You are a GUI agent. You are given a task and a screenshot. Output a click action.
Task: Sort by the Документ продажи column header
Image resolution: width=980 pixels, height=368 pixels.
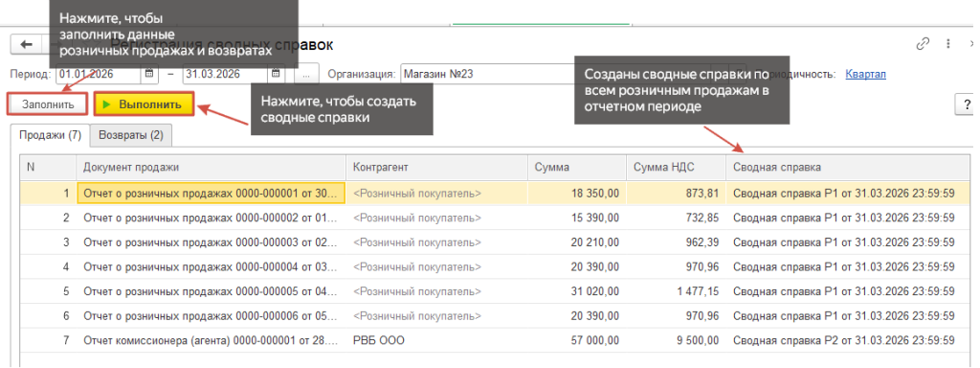click(x=211, y=167)
